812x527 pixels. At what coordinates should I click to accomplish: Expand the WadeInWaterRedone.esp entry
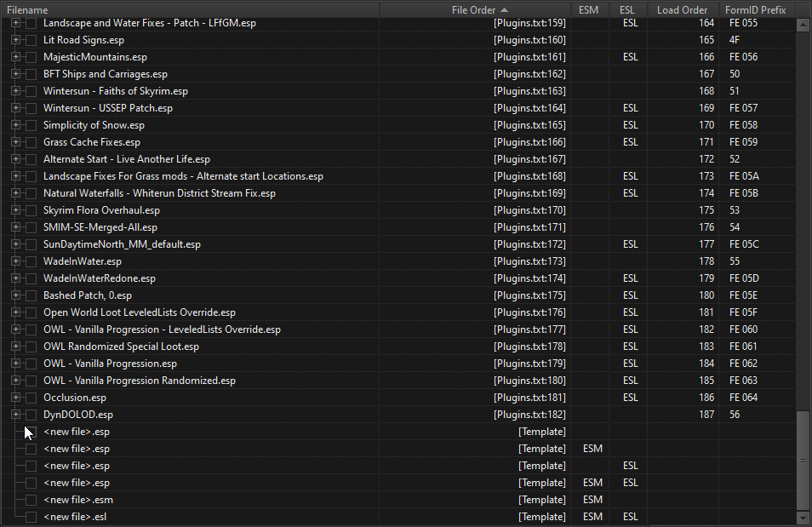pyautogui.click(x=15, y=278)
